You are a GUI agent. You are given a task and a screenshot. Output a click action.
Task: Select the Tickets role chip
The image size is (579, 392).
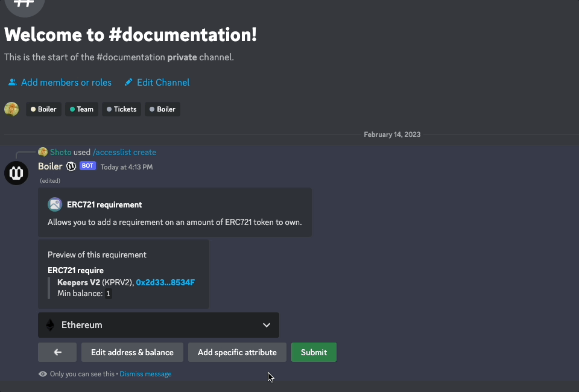click(121, 109)
